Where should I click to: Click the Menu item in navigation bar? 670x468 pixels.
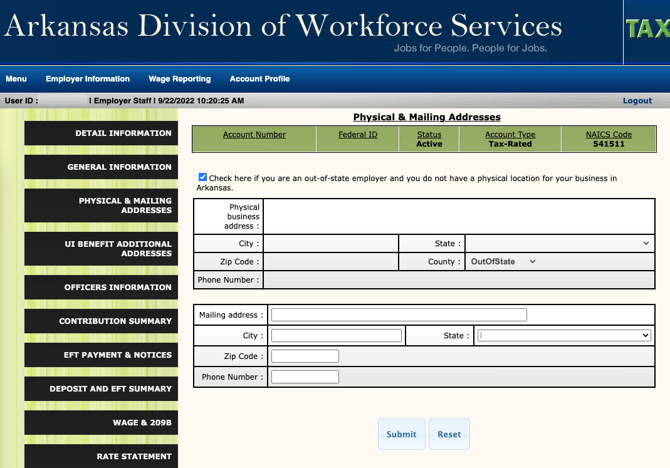[x=16, y=79]
